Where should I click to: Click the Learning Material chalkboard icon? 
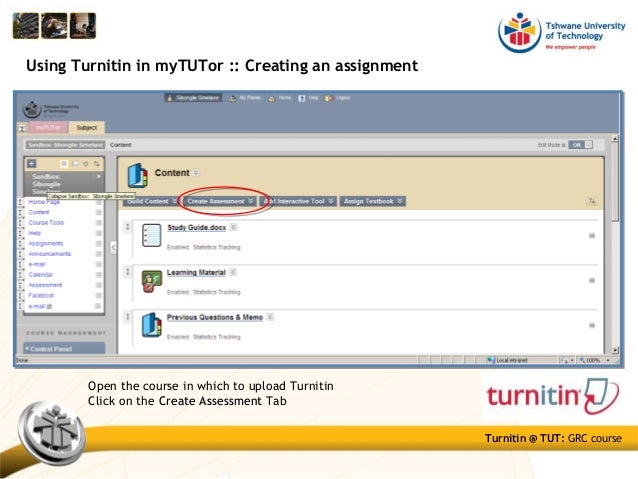[151, 281]
